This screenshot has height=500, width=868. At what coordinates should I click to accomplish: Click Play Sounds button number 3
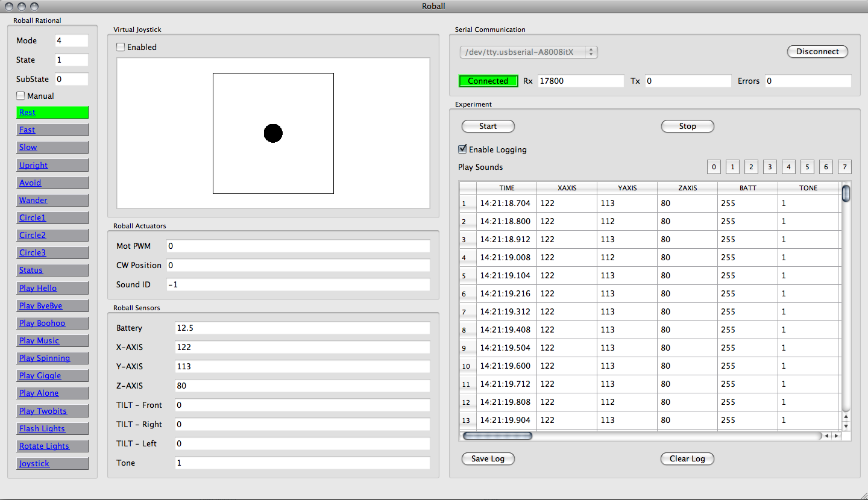[770, 167]
